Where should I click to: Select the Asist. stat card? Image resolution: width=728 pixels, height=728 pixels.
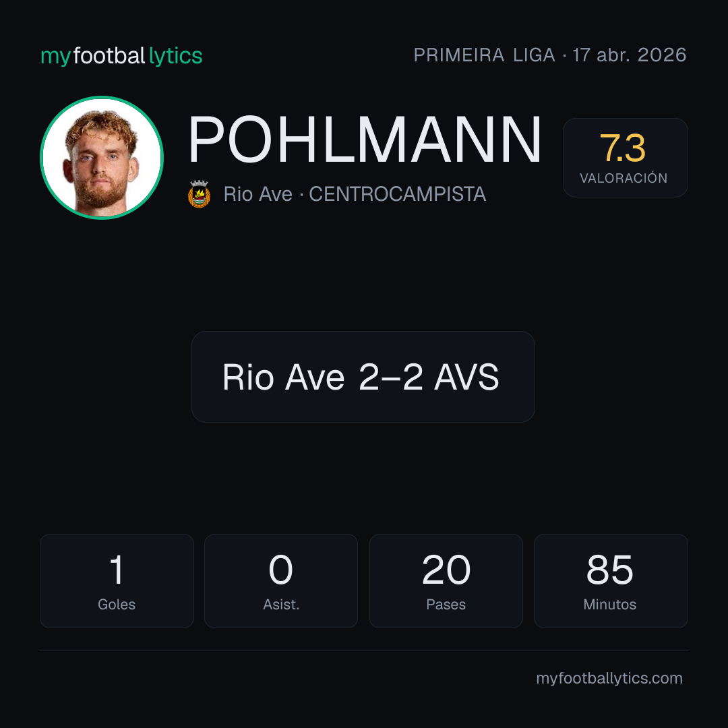(281, 581)
